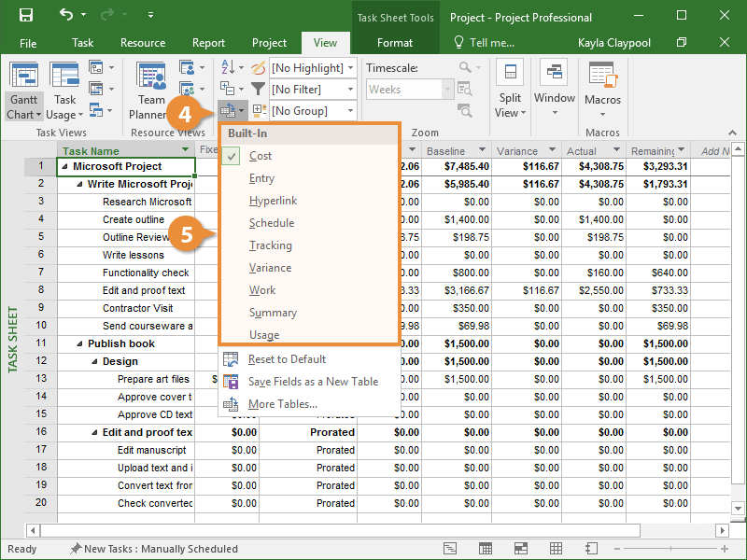Viewport: 747px width, 560px height.
Task: Click the Sort A-Z icon
Action: (x=227, y=68)
